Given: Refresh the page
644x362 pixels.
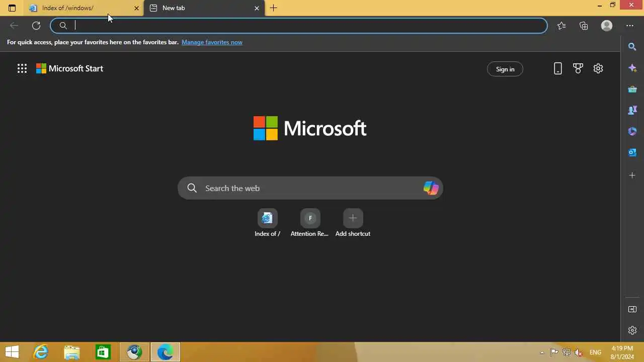Looking at the screenshot, I should (36, 26).
